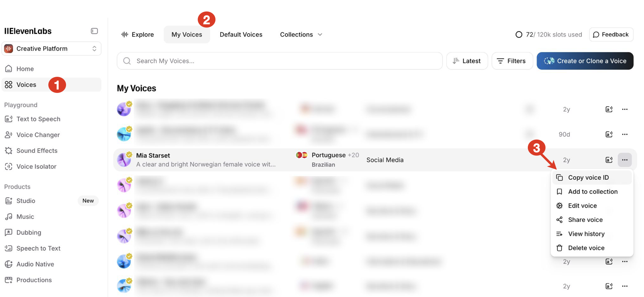Open the Latest sort dropdown
The width and height of the screenshot is (644, 297).
click(467, 61)
